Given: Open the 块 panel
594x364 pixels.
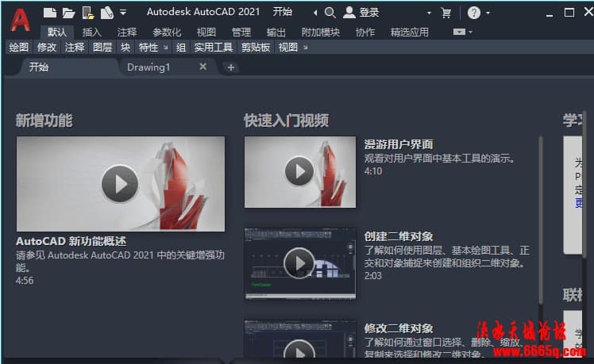Looking at the screenshot, I should click(125, 48).
